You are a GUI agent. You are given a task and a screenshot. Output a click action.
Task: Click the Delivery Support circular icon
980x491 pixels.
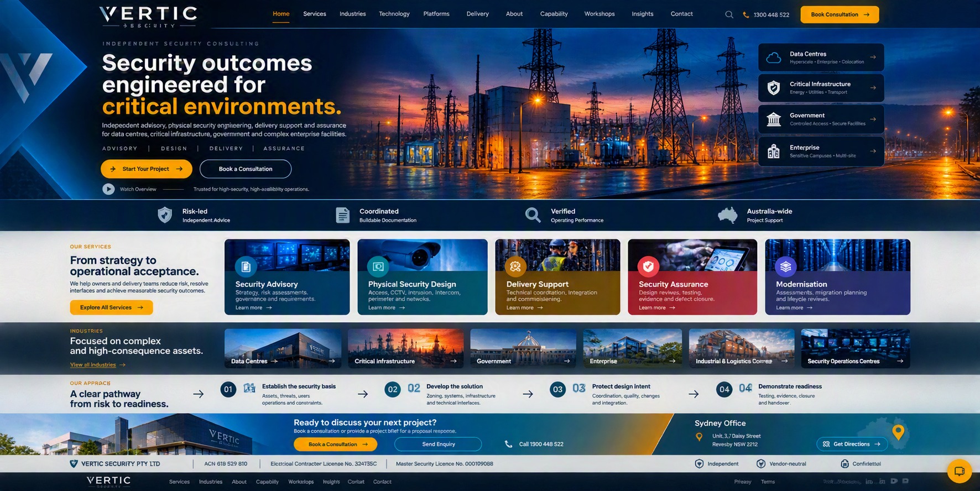click(x=515, y=267)
